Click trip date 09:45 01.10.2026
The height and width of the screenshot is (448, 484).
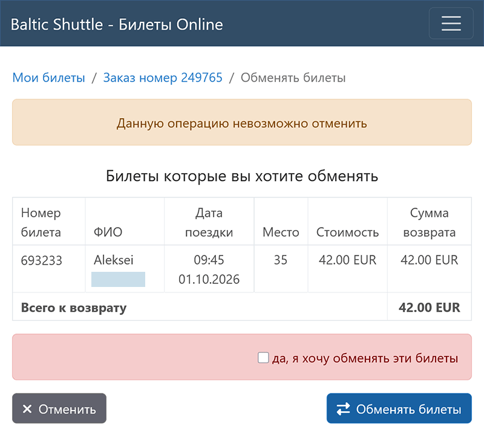pos(209,269)
